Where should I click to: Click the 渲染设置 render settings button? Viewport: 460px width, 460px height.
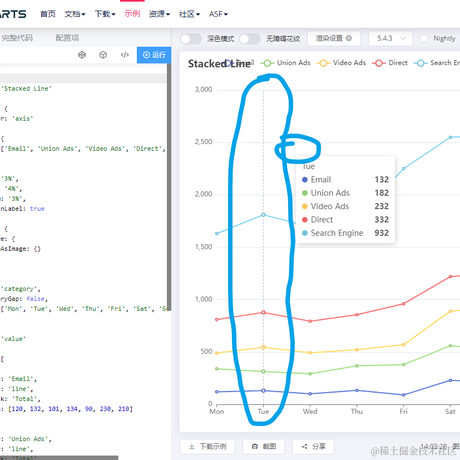[334, 38]
